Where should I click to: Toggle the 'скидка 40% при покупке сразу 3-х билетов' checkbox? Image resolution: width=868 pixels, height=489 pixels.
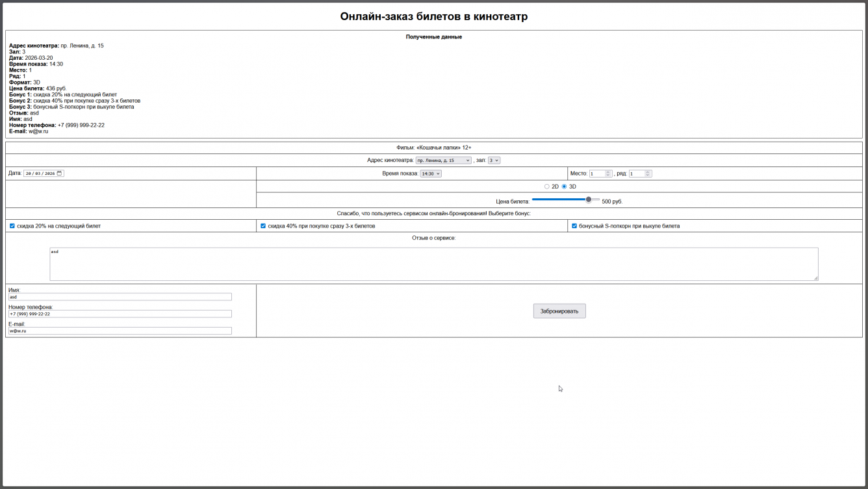pos(263,226)
